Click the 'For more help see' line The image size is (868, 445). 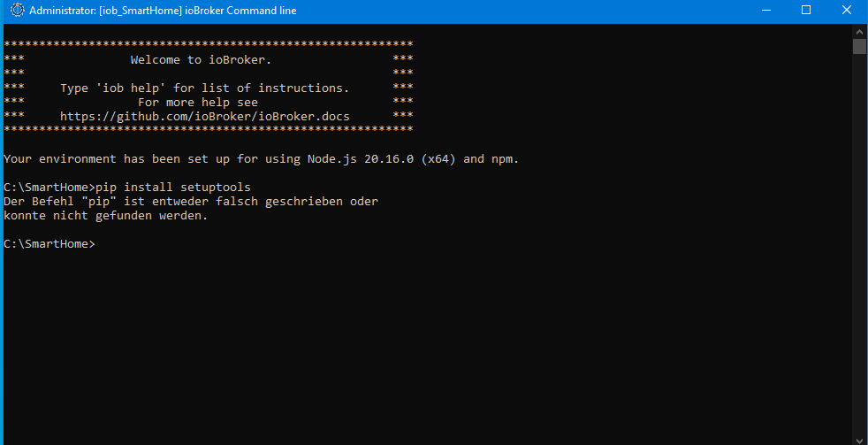tap(198, 103)
